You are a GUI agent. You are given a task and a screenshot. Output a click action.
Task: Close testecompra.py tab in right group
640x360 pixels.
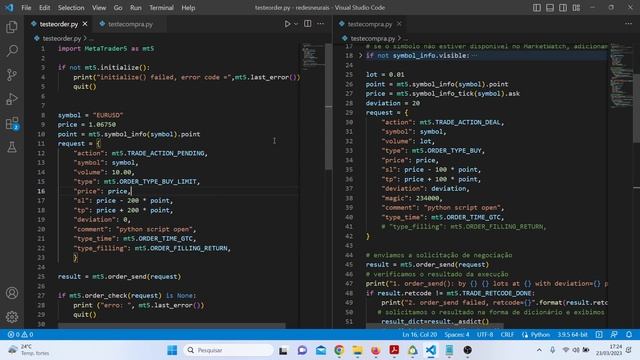(x=399, y=24)
